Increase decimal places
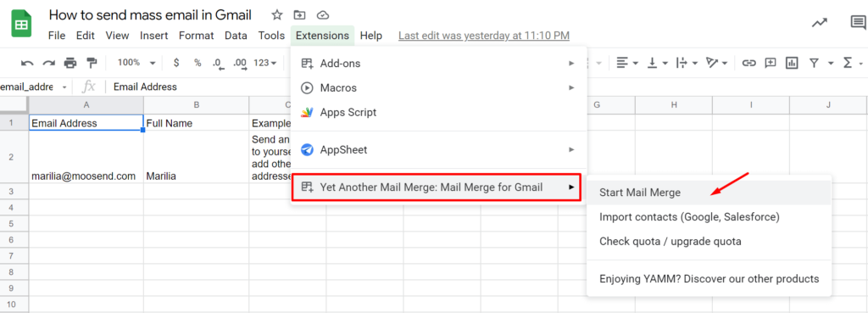Screen dimensions: 868x313 pos(240,64)
